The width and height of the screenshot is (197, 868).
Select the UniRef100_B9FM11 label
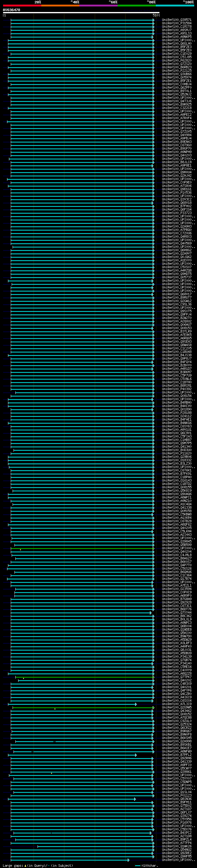[x=176, y=802]
